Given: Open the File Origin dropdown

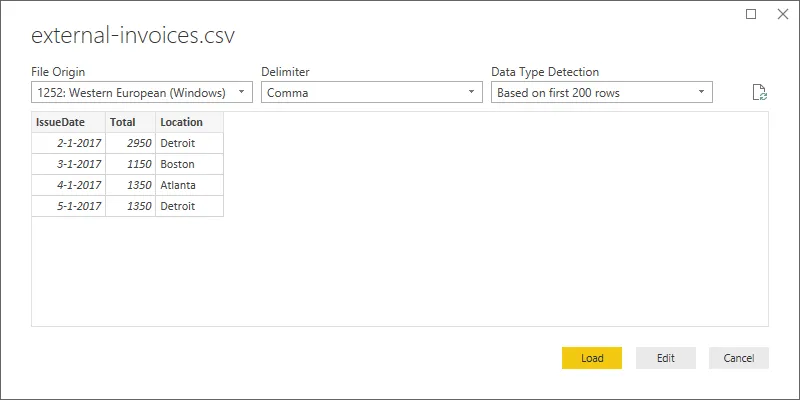Looking at the screenshot, I should pyautogui.click(x=141, y=93).
